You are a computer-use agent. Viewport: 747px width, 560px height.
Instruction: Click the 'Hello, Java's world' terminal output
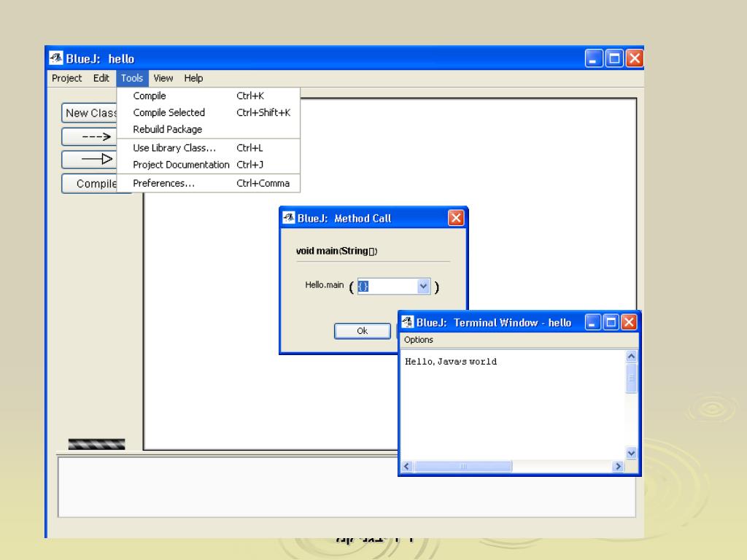pos(451,362)
